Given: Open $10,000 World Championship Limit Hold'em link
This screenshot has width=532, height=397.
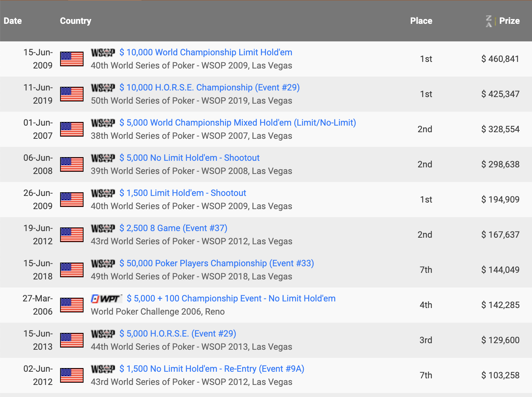Looking at the screenshot, I should (206, 52).
